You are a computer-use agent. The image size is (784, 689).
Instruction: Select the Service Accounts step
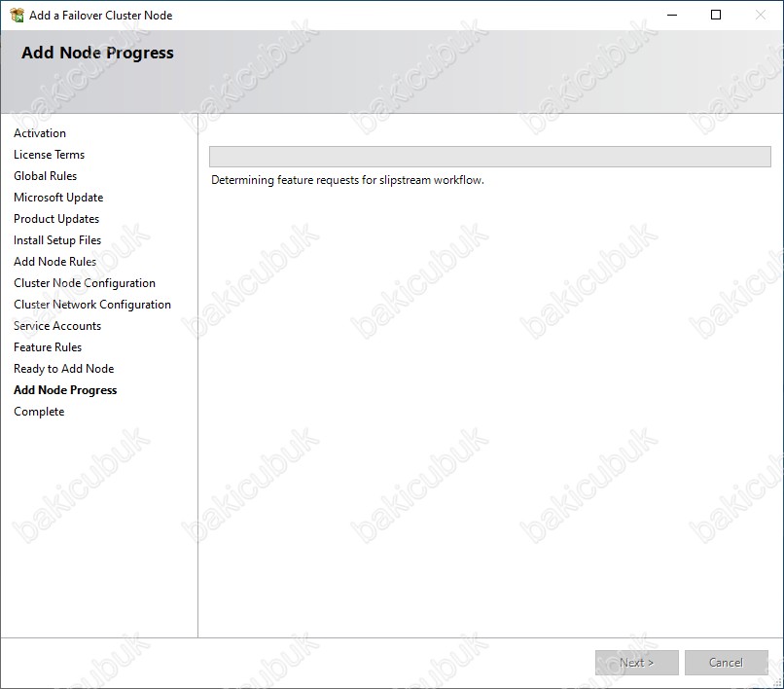[x=57, y=326]
